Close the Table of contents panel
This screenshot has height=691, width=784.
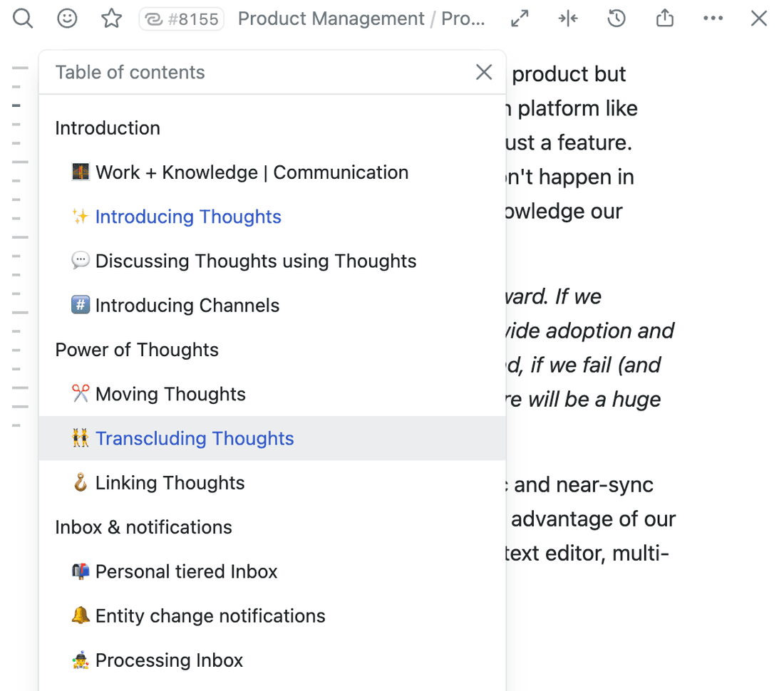tap(484, 72)
